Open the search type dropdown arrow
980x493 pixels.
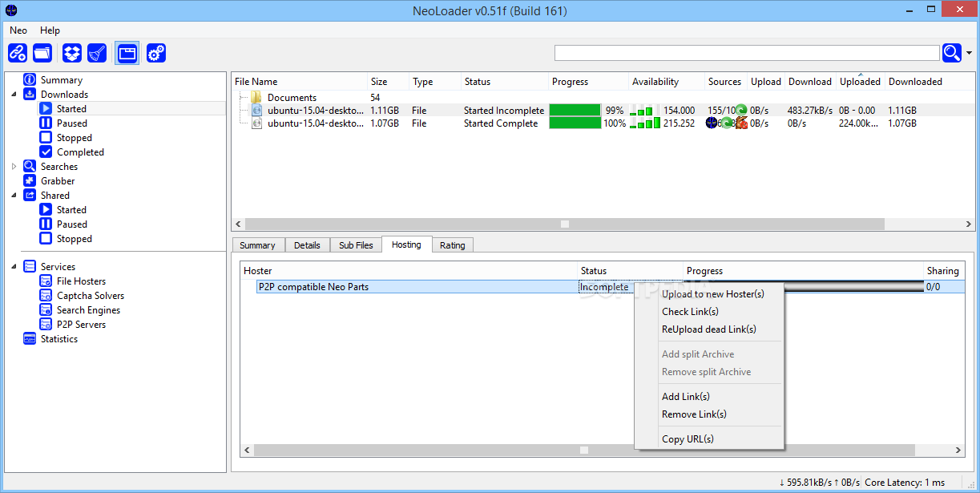point(970,53)
